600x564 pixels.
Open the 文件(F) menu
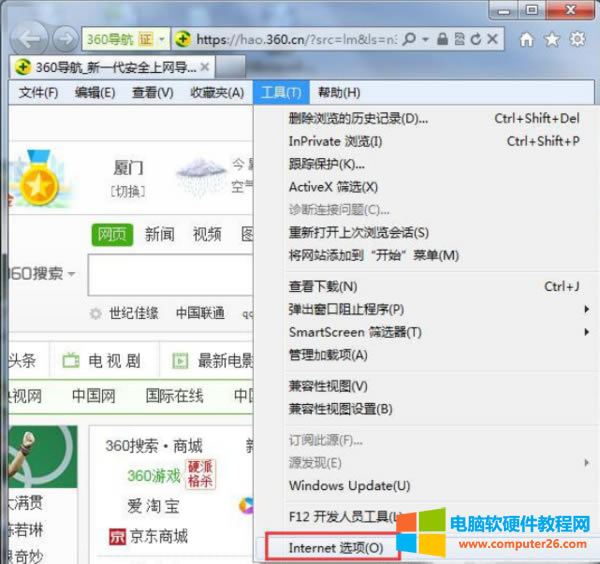point(38,93)
